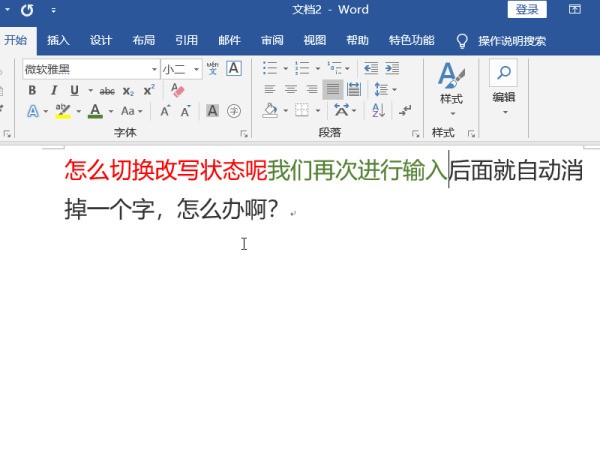Viewport: 600px width, 450px height.
Task: Apply subscript formatting
Action: click(128, 90)
